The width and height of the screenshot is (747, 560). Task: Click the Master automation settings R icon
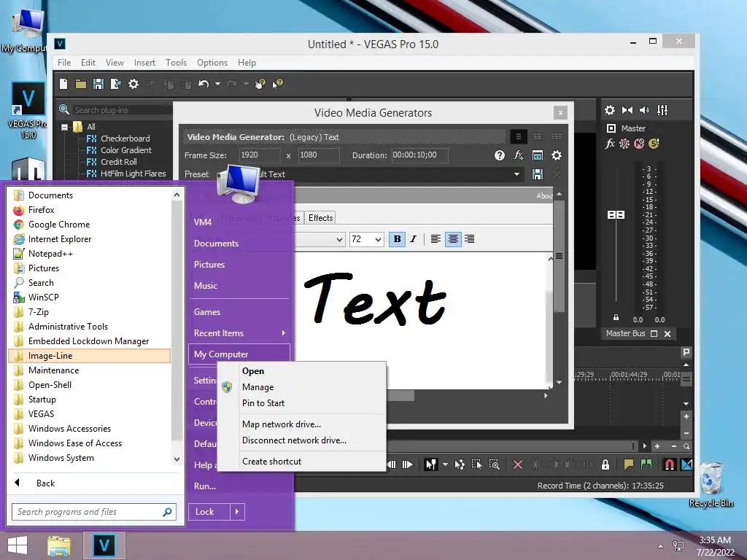point(624,144)
